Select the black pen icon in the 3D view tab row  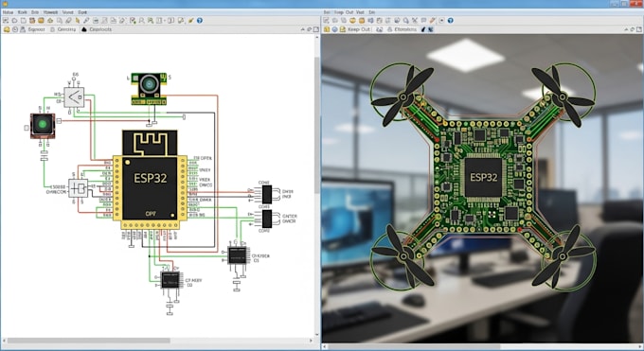point(423,29)
